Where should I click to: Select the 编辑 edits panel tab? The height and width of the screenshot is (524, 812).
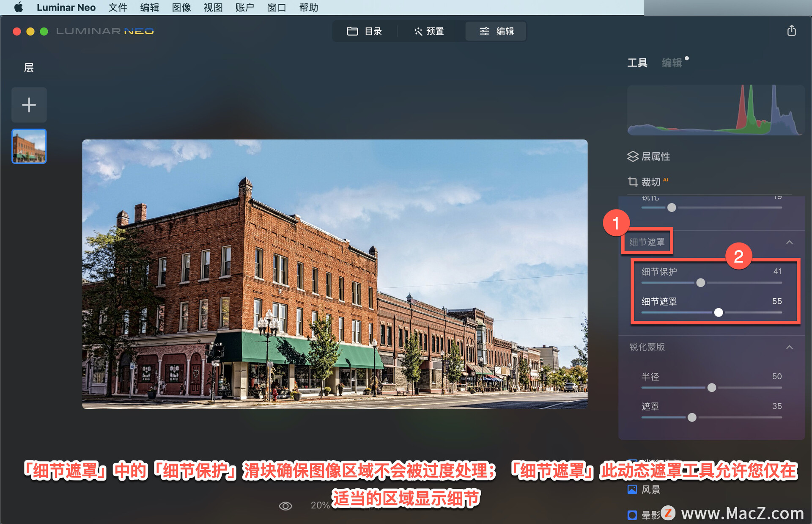pyautogui.click(x=672, y=63)
